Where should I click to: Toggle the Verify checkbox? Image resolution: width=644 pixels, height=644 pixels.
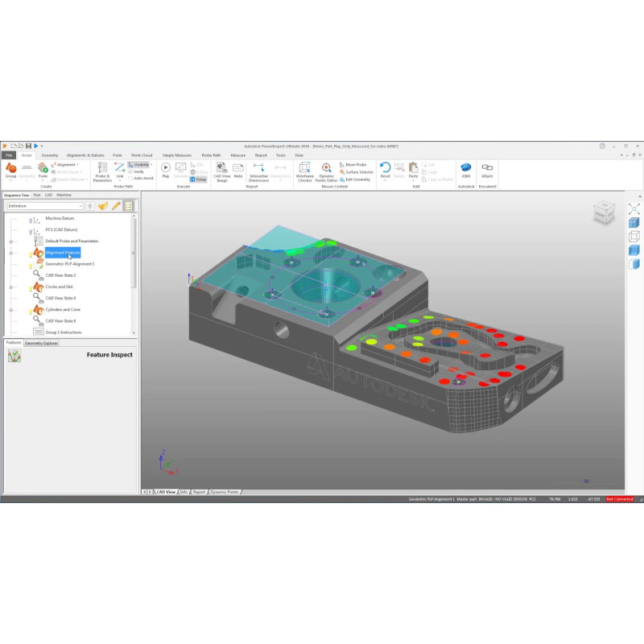[x=130, y=171]
